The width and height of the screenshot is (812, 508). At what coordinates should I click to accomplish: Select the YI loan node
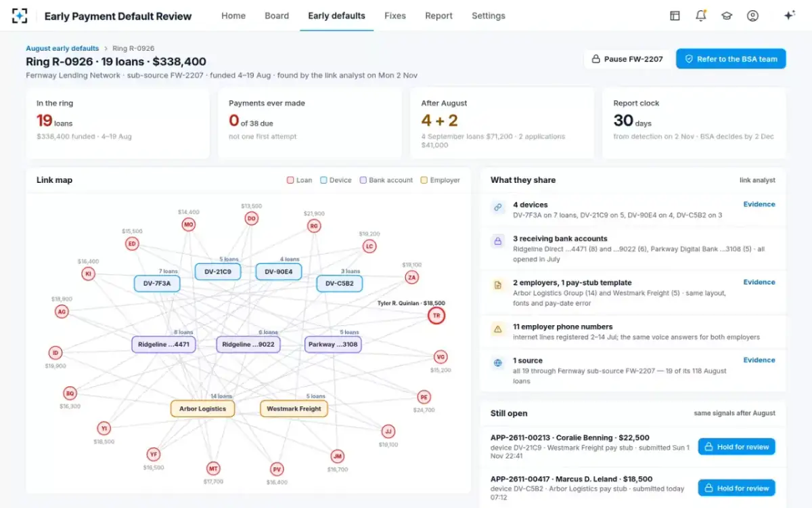coord(104,428)
